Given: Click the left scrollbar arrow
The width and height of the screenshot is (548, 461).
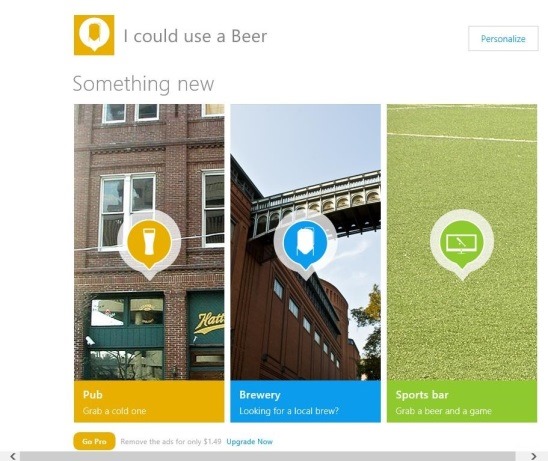Looking at the screenshot, I should point(13,456).
